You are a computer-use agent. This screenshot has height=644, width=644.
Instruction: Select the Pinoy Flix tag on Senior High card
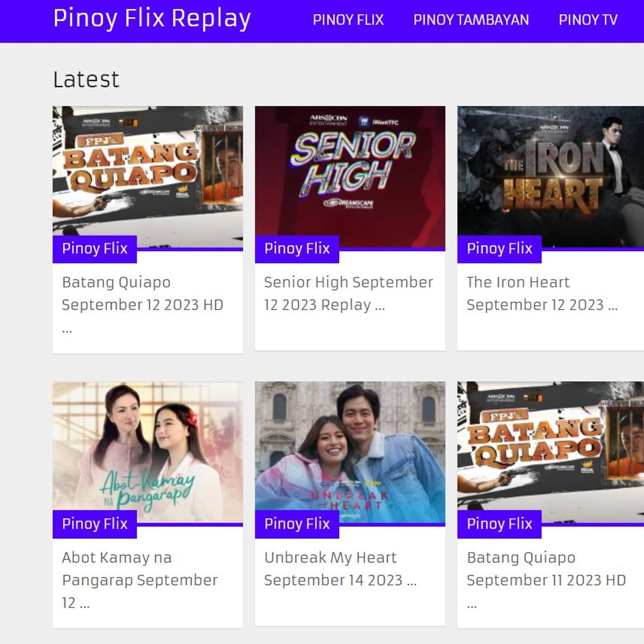click(x=296, y=249)
